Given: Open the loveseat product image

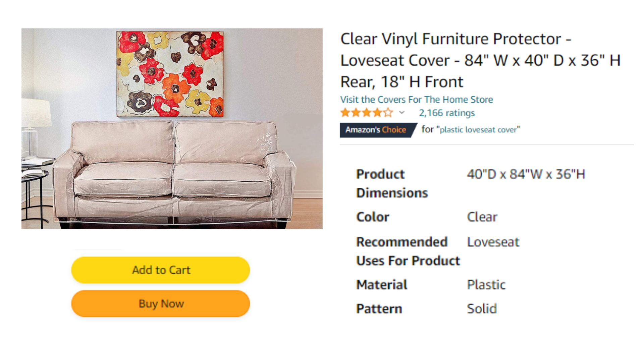Looking at the screenshot, I should 172,128.
